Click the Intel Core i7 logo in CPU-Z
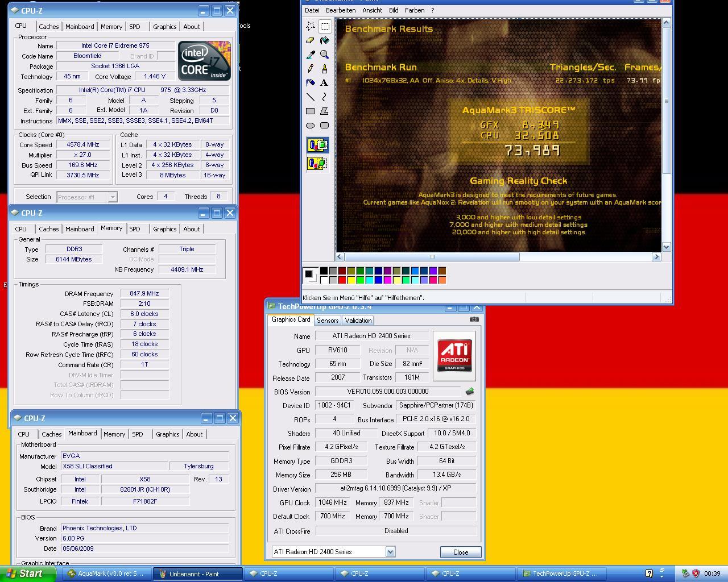This screenshot has height=582, width=728. pyautogui.click(x=204, y=61)
